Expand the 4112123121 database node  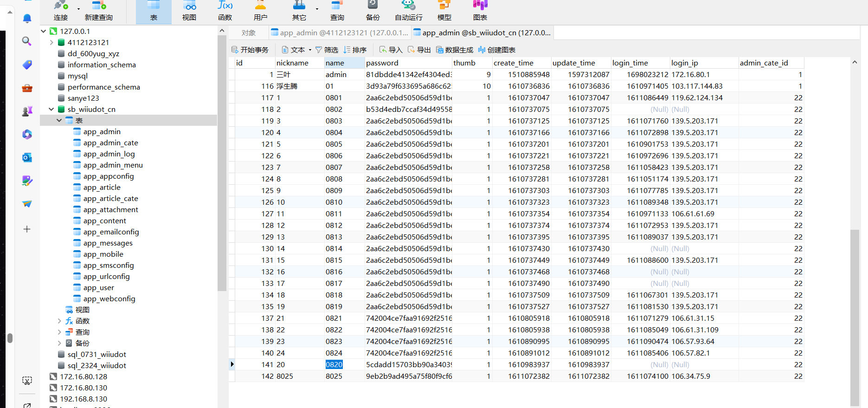(51, 42)
